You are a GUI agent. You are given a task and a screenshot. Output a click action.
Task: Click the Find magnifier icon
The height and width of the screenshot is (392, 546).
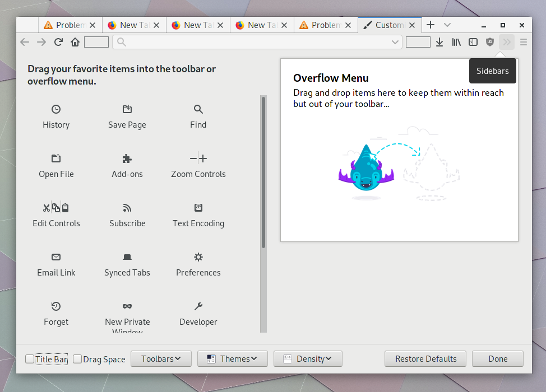tap(198, 109)
